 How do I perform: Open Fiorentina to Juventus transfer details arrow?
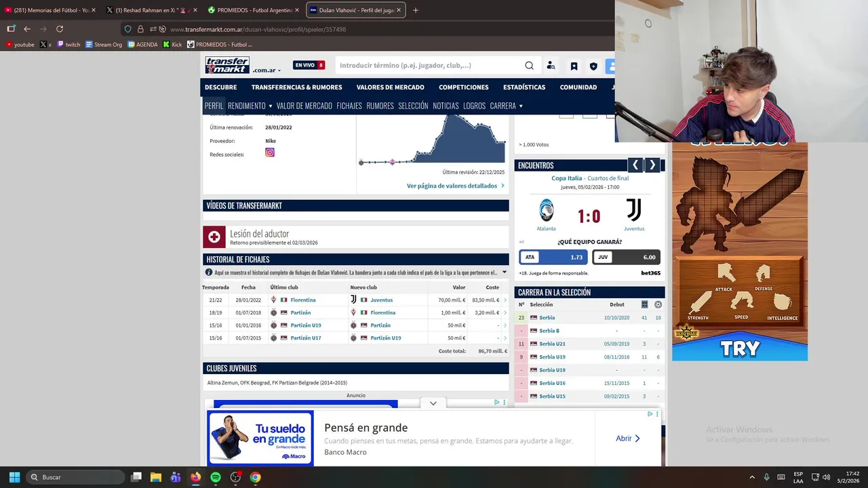pyautogui.click(x=505, y=300)
